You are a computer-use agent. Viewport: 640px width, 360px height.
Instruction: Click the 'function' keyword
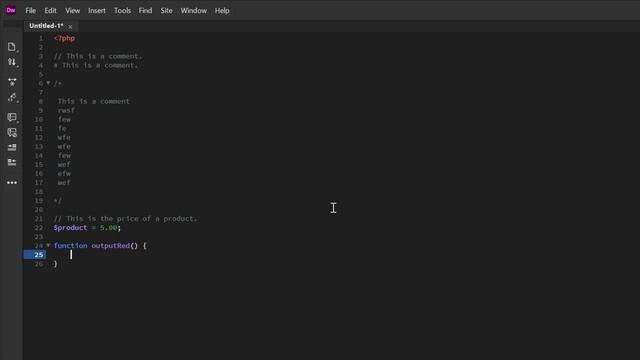tap(70, 246)
